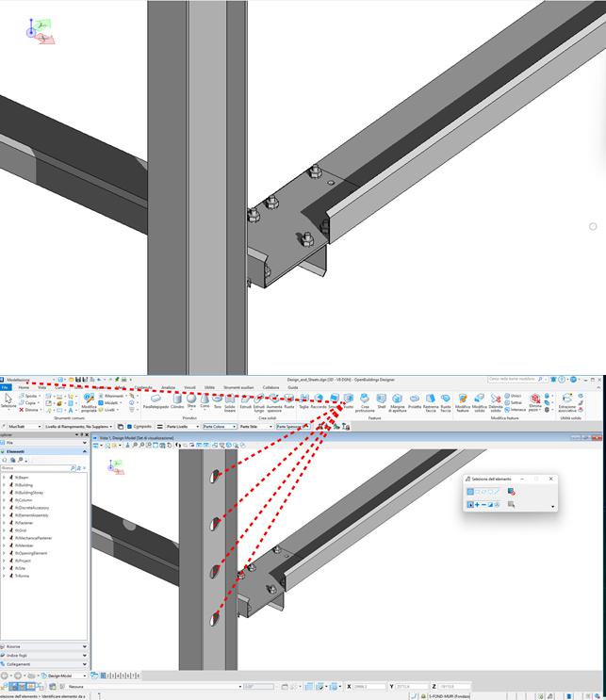Activate the Shell feature tool

point(382,401)
